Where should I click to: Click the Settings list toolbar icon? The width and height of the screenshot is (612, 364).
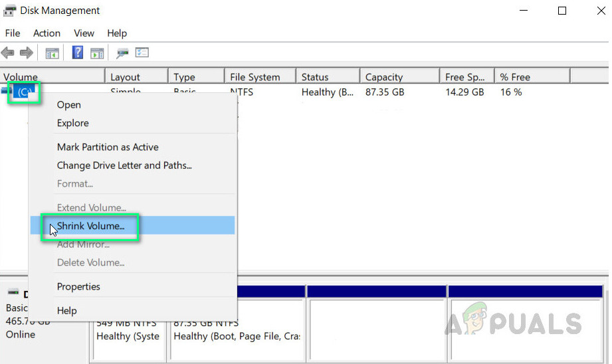142,52
